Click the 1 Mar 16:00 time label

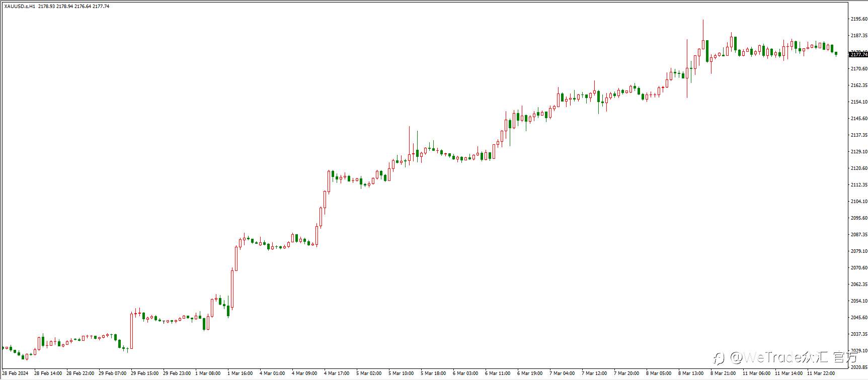[240, 373]
